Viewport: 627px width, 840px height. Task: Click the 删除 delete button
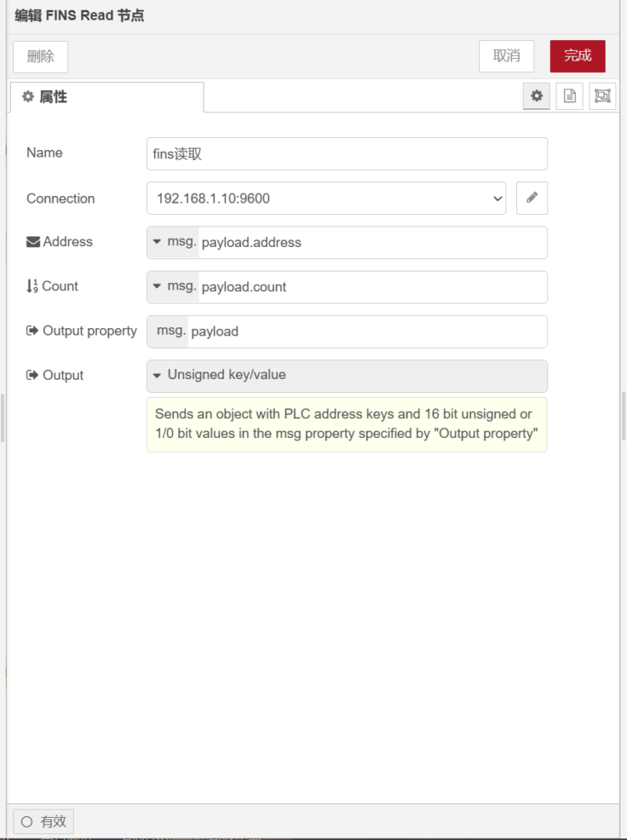(x=40, y=56)
